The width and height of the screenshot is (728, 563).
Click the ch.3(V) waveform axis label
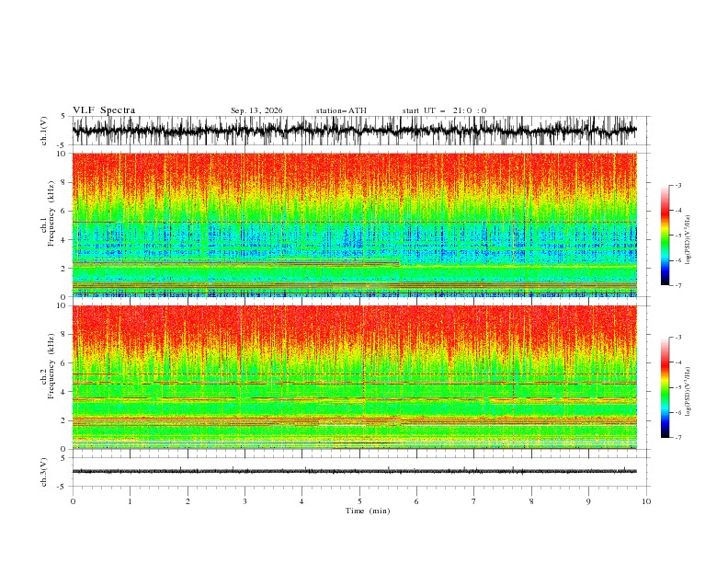tap(44, 472)
